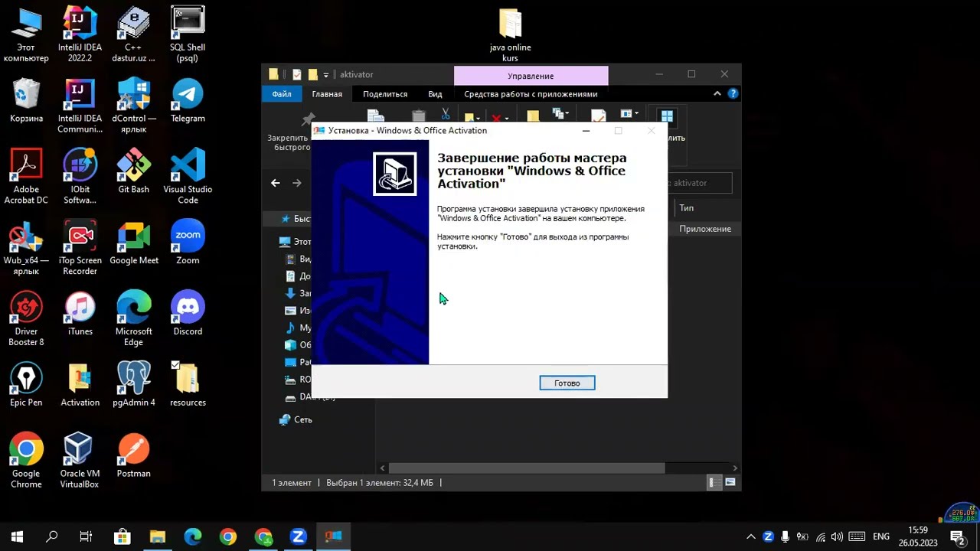Open the Файл tab in Explorer

(281, 94)
